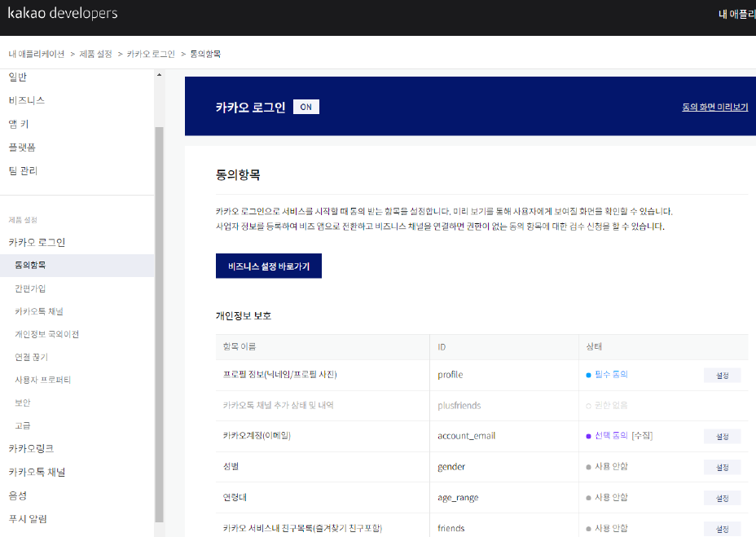Click 상태 column header
The width and height of the screenshot is (756, 537).
(x=594, y=347)
